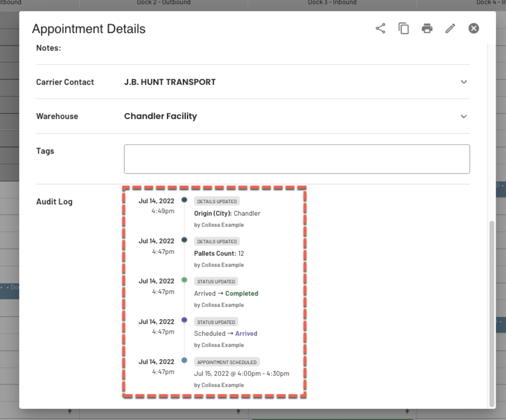
Task: Click the Jul 15, 2022 @ 4:00pm time entry
Action: pyautogui.click(x=242, y=373)
